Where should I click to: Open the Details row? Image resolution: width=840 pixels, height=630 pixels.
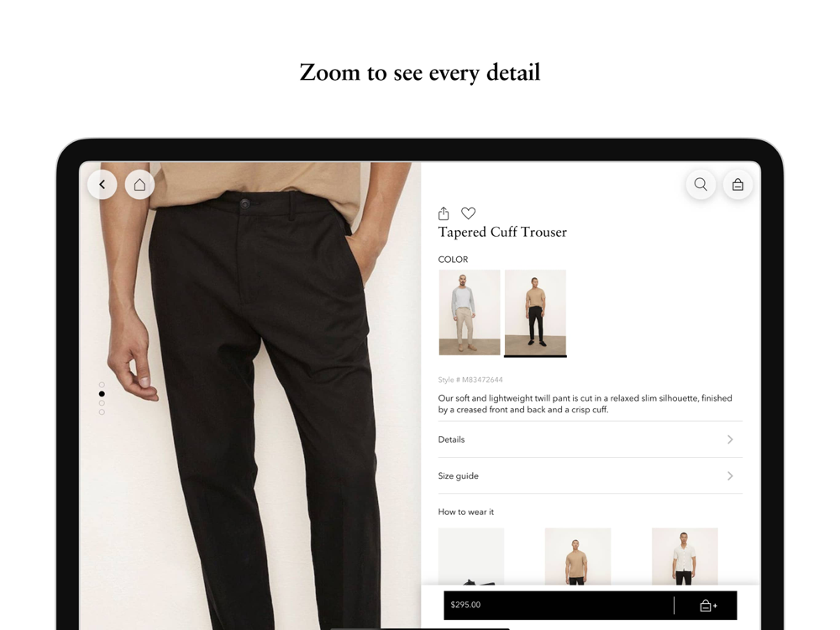pyautogui.click(x=591, y=439)
